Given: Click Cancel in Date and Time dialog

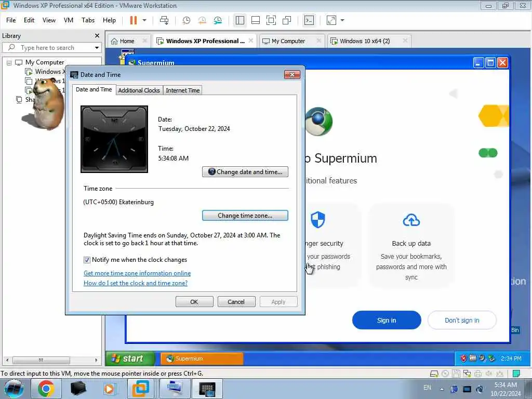Looking at the screenshot, I should [x=236, y=302].
